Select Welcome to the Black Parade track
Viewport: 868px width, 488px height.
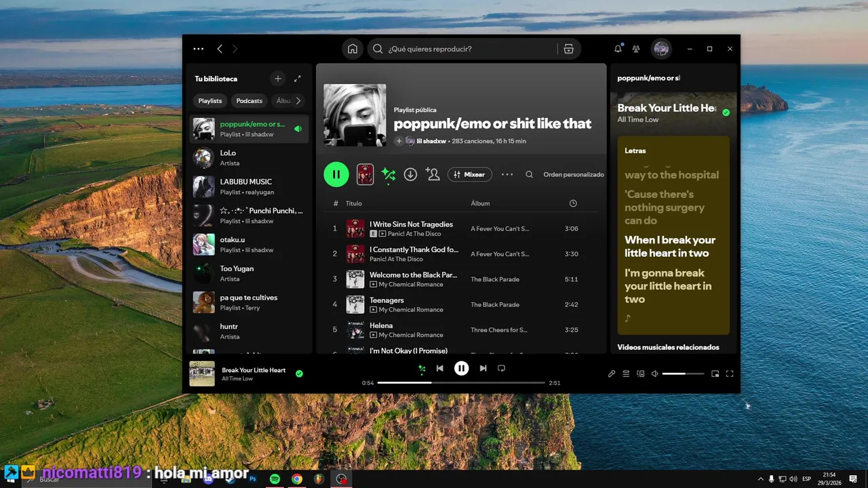[414, 275]
